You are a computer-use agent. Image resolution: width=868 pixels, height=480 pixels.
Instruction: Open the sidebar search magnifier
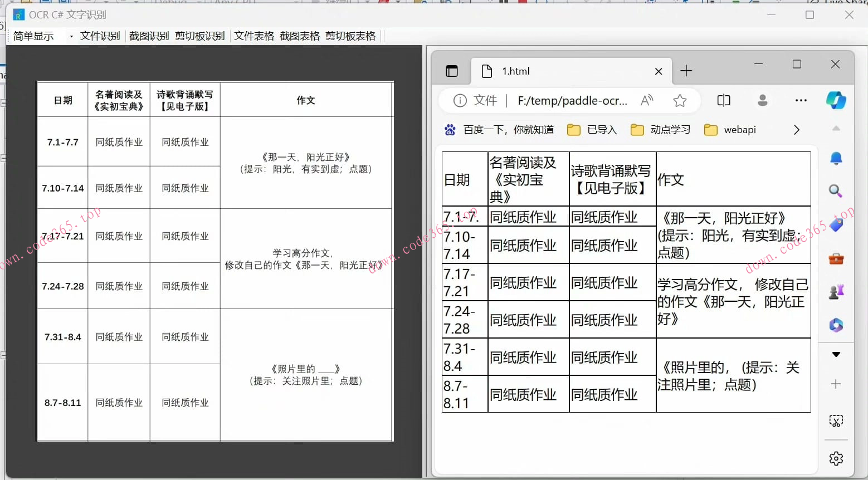point(836,192)
